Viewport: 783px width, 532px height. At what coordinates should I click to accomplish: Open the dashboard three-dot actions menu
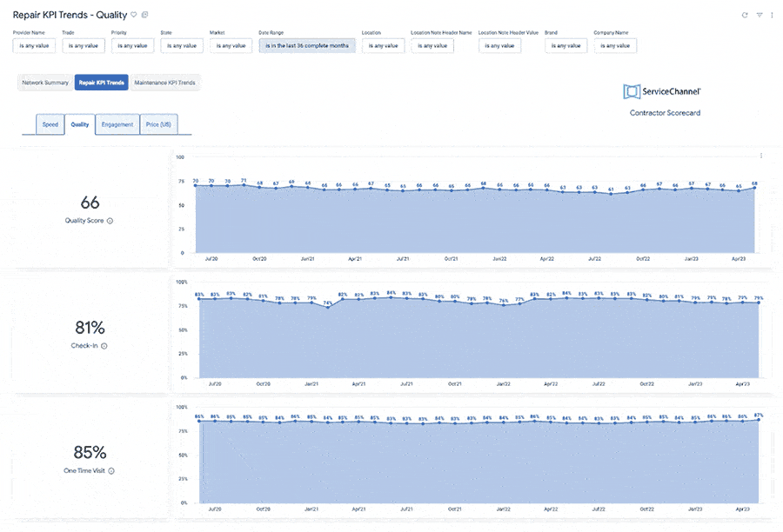pyautogui.click(x=772, y=15)
